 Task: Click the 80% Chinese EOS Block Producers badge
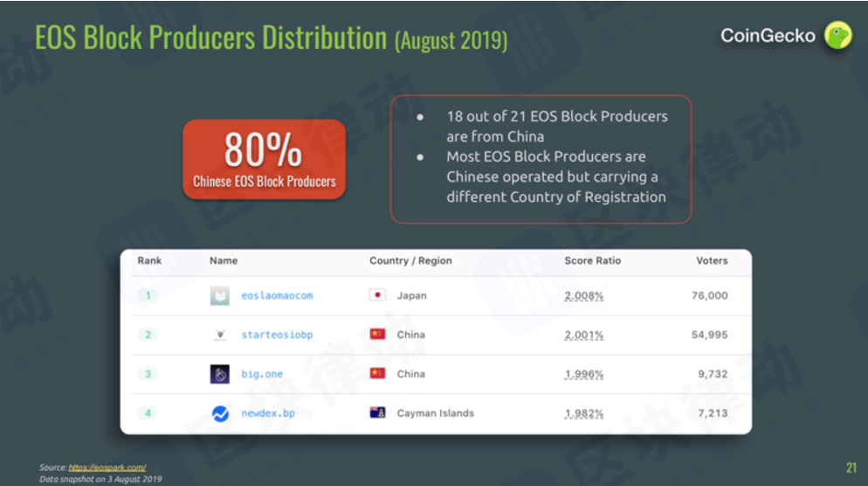tap(264, 160)
